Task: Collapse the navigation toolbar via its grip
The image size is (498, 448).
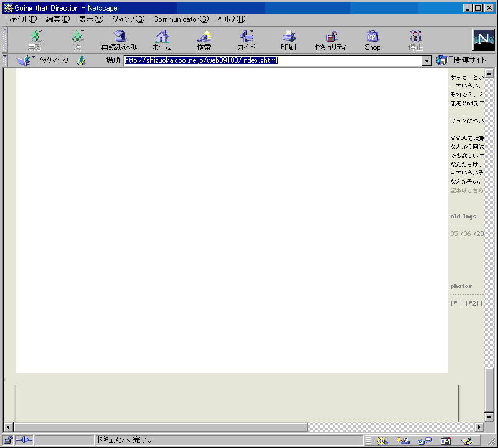Action: (x=5, y=40)
